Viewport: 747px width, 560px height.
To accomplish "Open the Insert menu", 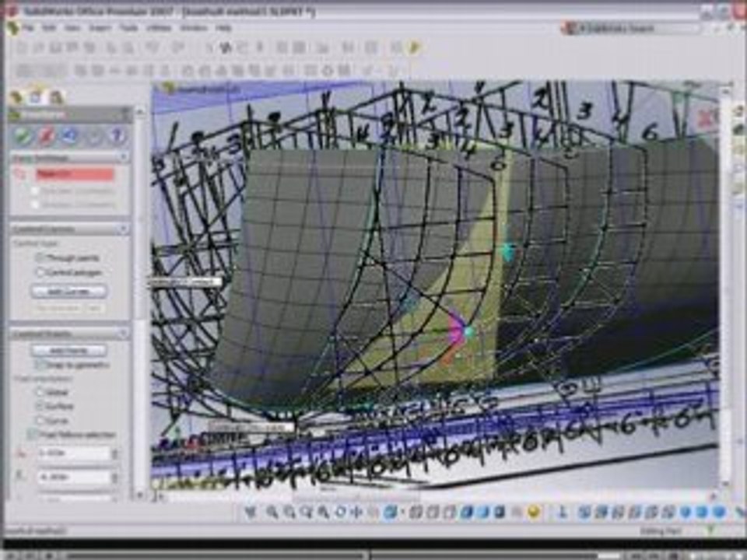I will click(100, 28).
